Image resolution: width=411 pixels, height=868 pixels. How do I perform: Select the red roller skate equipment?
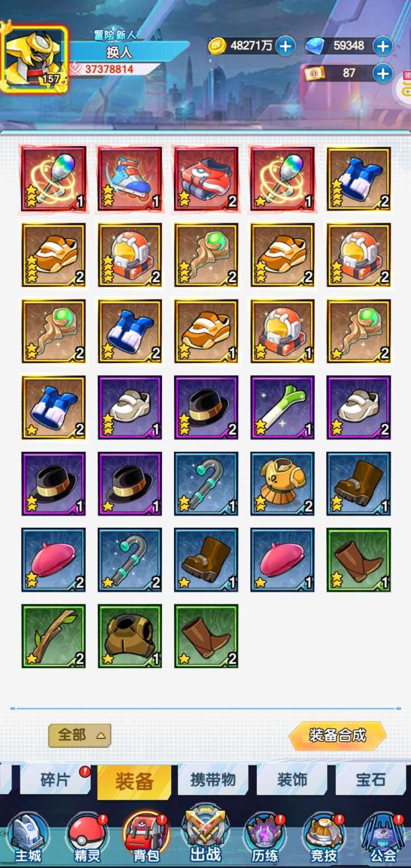click(x=130, y=179)
